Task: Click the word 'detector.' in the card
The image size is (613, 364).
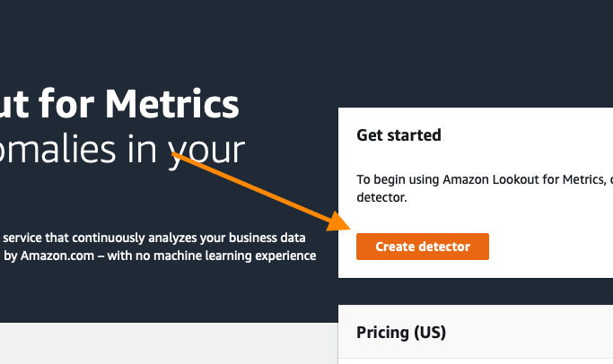Action: point(381,197)
